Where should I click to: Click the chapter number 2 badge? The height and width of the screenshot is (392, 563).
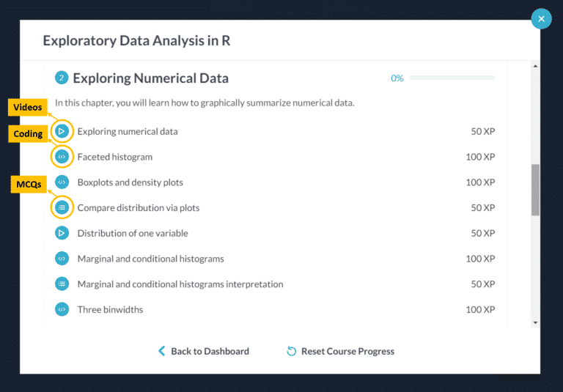pyautogui.click(x=62, y=78)
